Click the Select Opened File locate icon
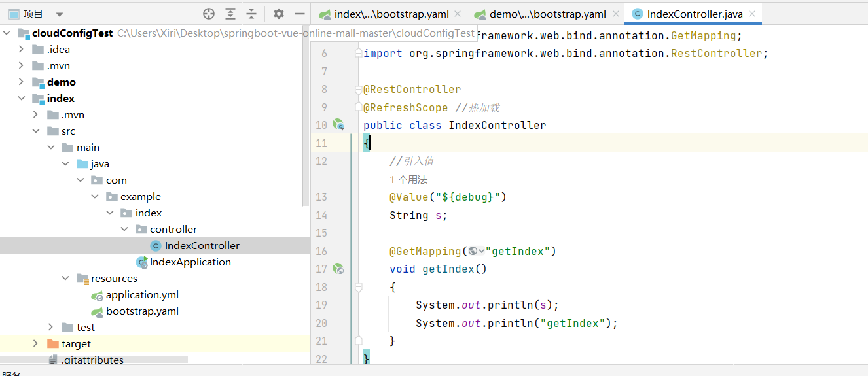Viewport: 868px width, 376px height. 209,14
